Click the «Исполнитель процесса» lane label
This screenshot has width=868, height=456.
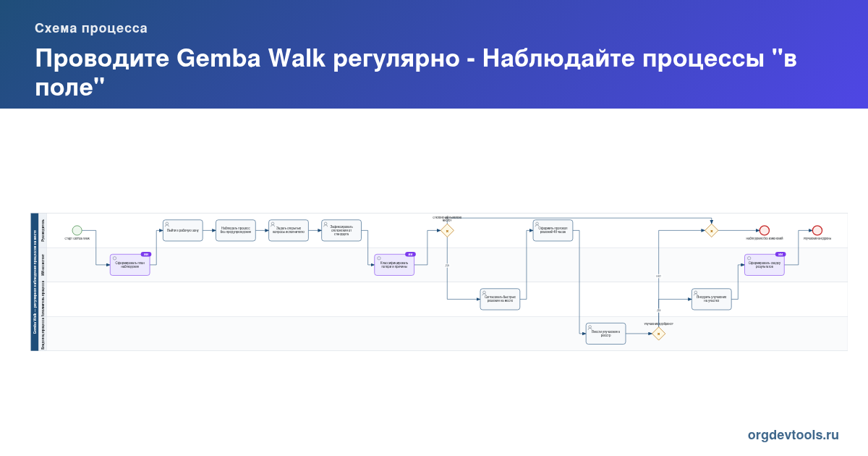tap(43, 299)
